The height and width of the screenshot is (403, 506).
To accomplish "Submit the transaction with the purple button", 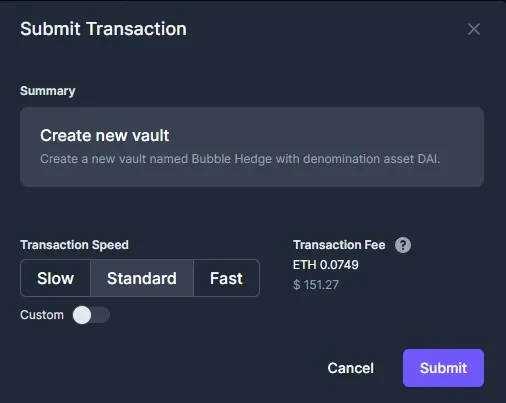I will pos(443,368).
